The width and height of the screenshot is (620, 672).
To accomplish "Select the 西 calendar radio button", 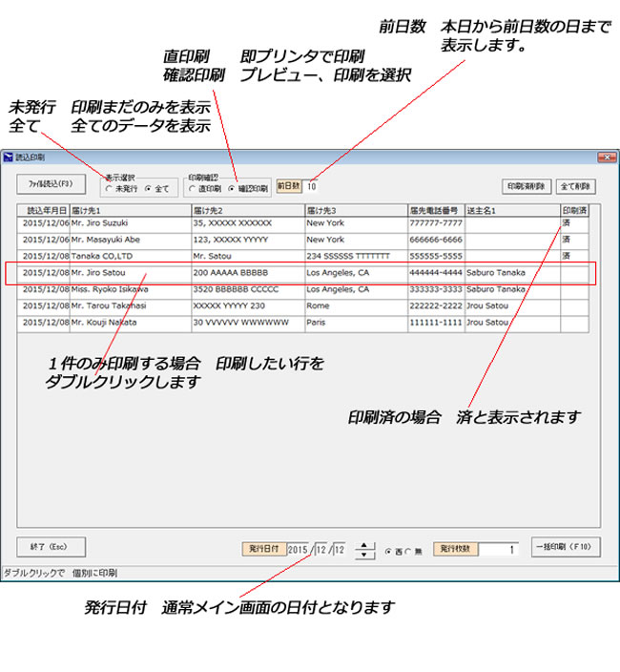I will 387,551.
